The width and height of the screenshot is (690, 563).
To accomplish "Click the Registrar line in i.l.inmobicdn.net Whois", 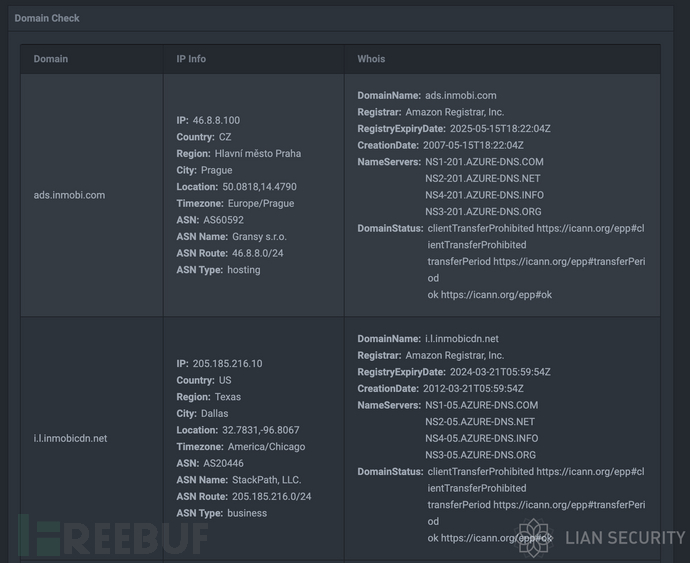I will [431, 356].
